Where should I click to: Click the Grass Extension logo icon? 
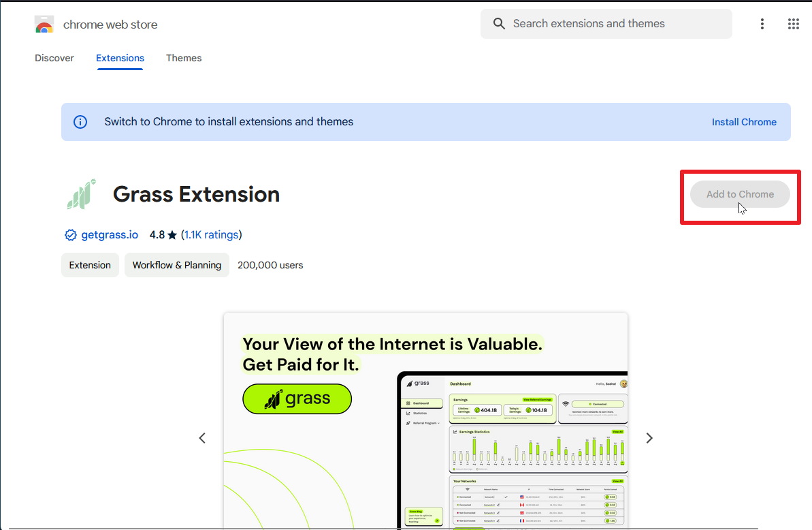click(82, 194)
